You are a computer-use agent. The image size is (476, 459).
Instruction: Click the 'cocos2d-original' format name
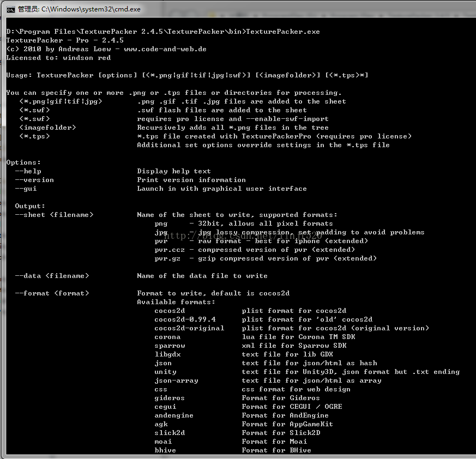189,329
